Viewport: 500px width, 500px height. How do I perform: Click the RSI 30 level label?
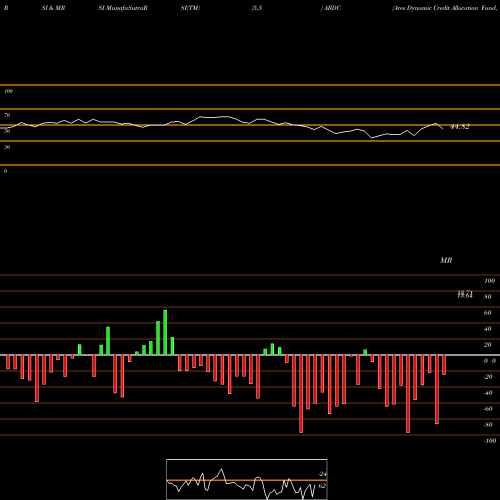tap(7, 147)
